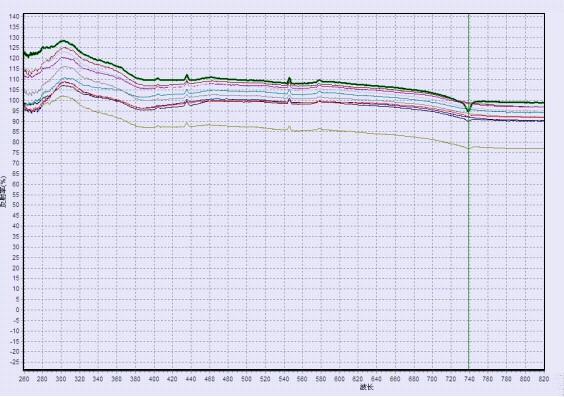Screen dimensions: 564x397
Task: Click the 140 tick label on y-axis
Action: pos(14,17)
